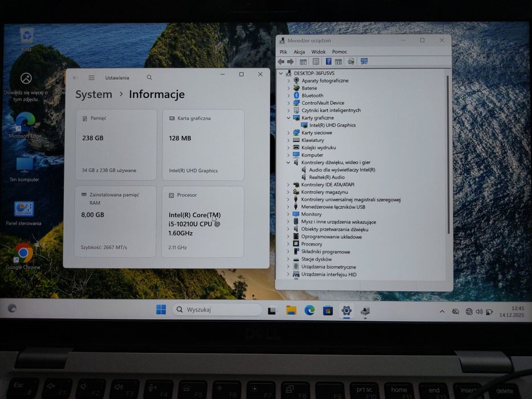The image size is (532, 399).
Task: Click Back arrow in Device Manager toolbar
Action: (281, 62)
